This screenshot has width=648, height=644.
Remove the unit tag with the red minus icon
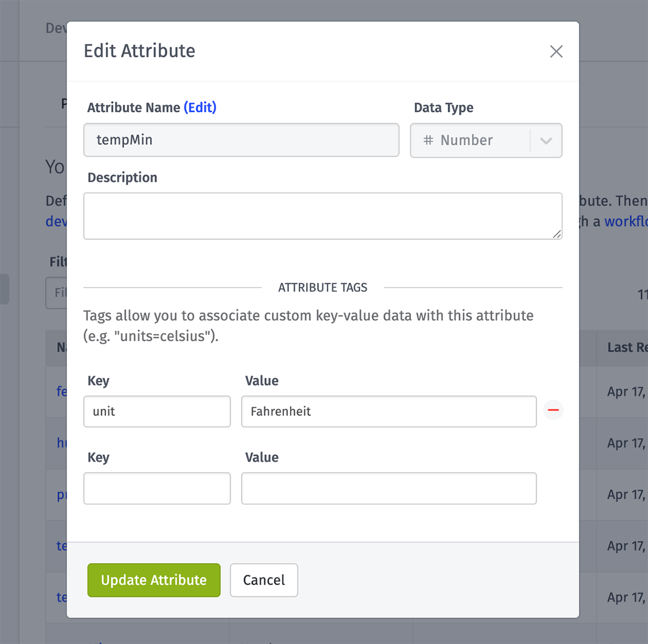tap(553, 410)
